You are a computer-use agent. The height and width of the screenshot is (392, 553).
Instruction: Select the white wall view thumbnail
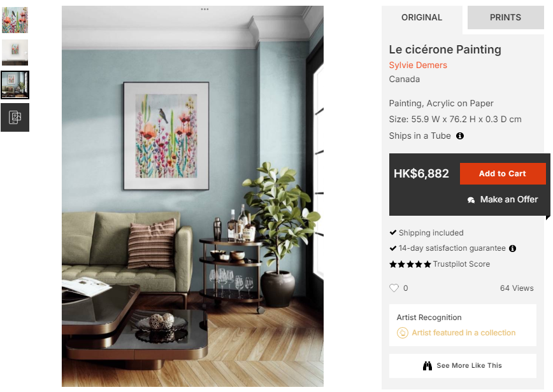15,52
